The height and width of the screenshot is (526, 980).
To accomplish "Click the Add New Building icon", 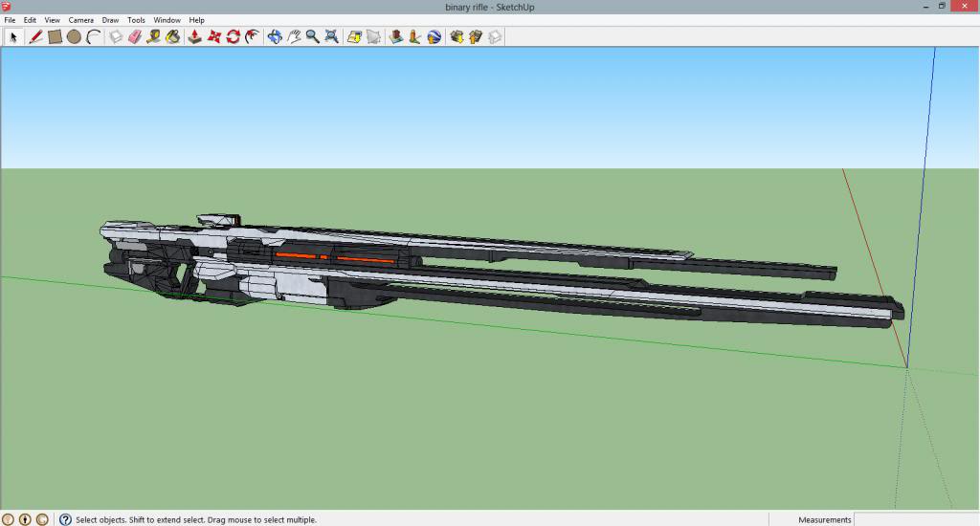I will 395,37.
